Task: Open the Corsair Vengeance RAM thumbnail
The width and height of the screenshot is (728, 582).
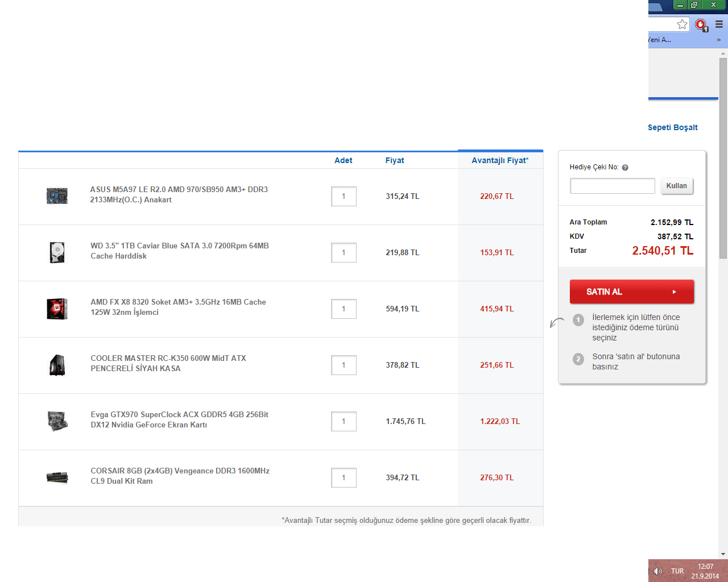Action: tap(57, 477)
